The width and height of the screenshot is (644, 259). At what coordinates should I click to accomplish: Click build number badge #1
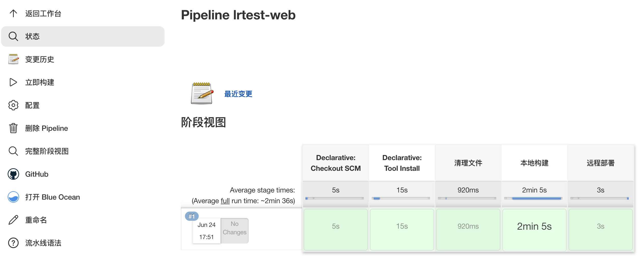(192, 216)
